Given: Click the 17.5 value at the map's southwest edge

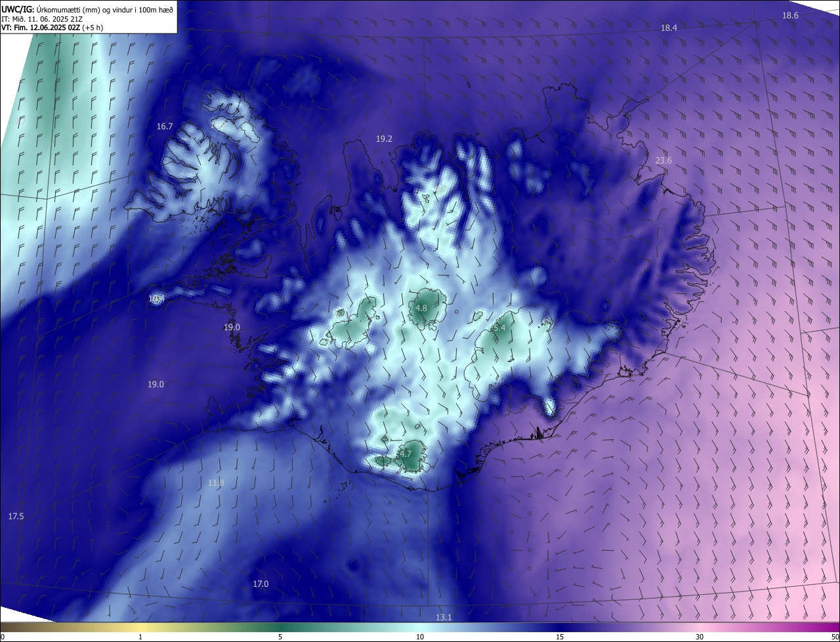Looking at the screenshot, I should point(16,517).
